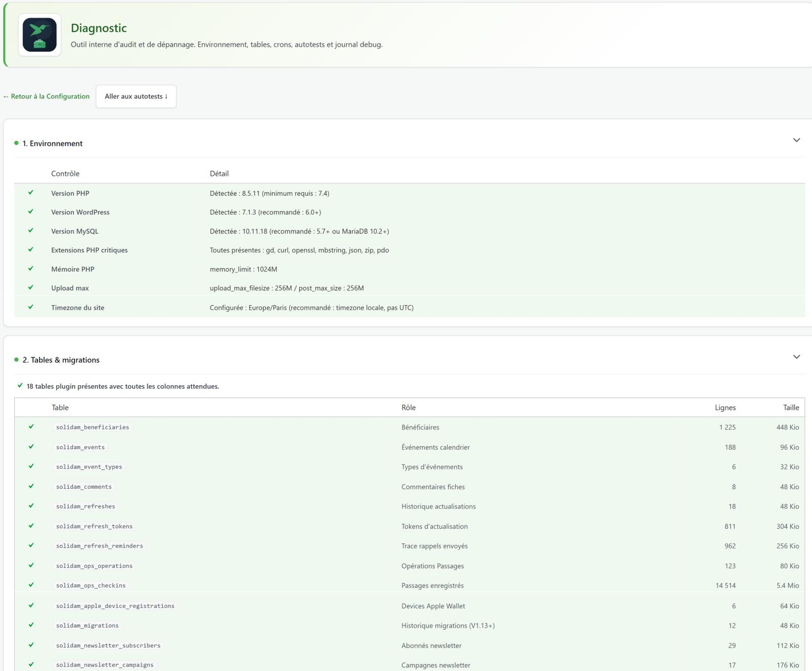Image resolution: width=812 pixels, height=671 pixels.
Task: Click the green status dot beside Environnement
Action: (16, 143)
